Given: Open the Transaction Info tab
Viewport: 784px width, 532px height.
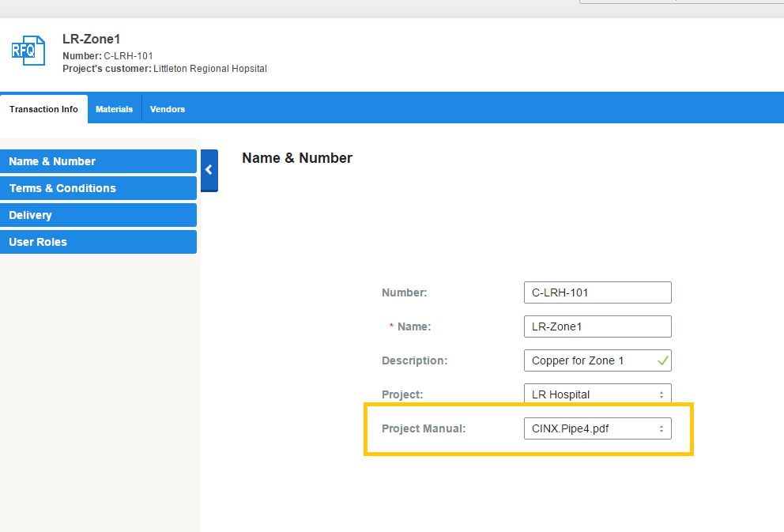Looking at the screenshot, I should coord(43,109).
